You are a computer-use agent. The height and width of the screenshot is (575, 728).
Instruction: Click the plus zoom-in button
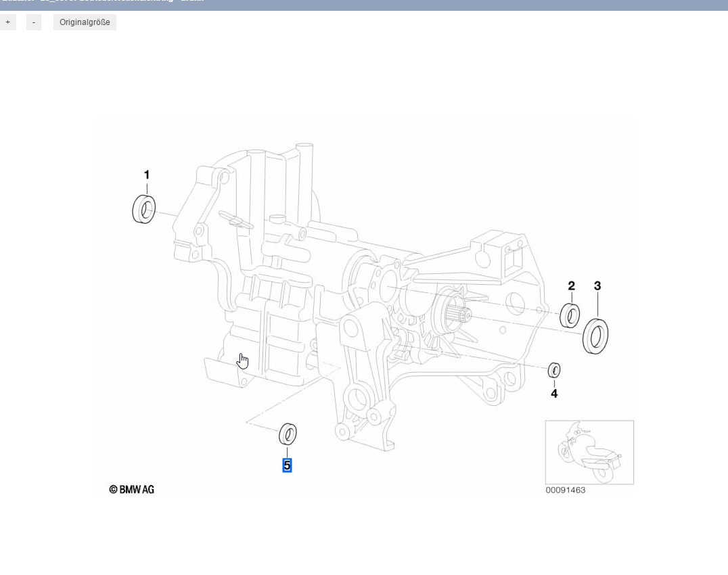coord(7,22)
